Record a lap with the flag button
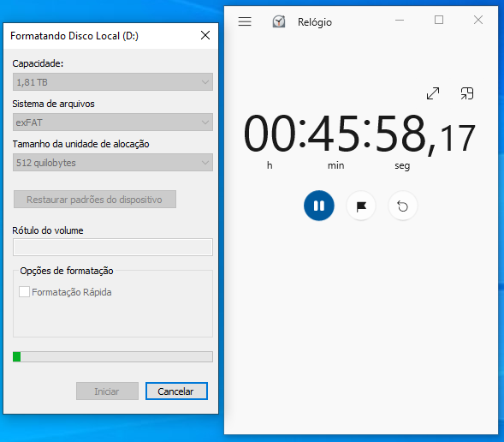This screenshot has height=442, width=504. click(x=361, y=206)
